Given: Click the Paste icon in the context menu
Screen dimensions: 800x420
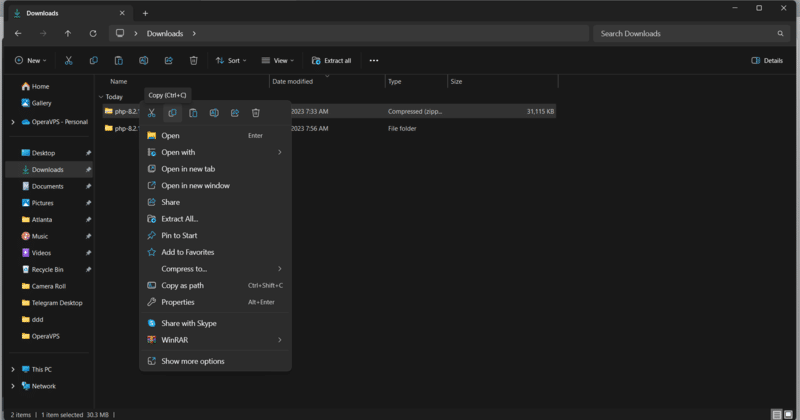Looking at the screenshot, I should tap(193, 113).
